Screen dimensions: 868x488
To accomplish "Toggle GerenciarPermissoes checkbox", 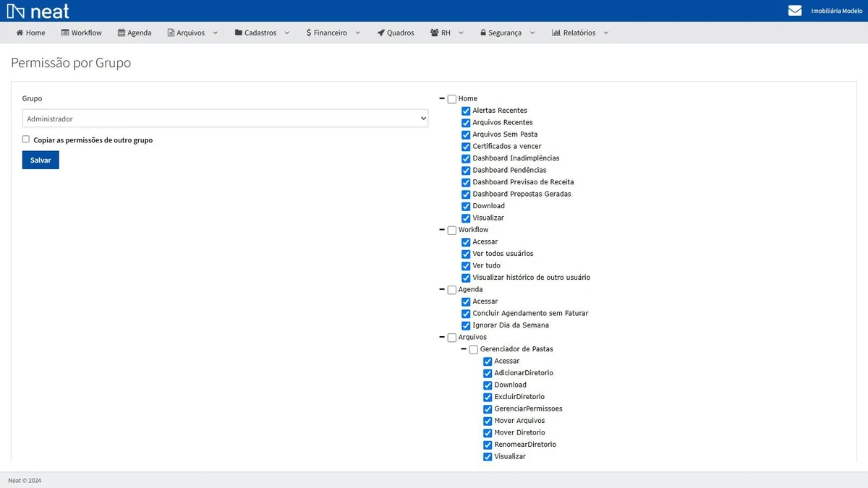I will pyautogui.click(x=488, y=409).
